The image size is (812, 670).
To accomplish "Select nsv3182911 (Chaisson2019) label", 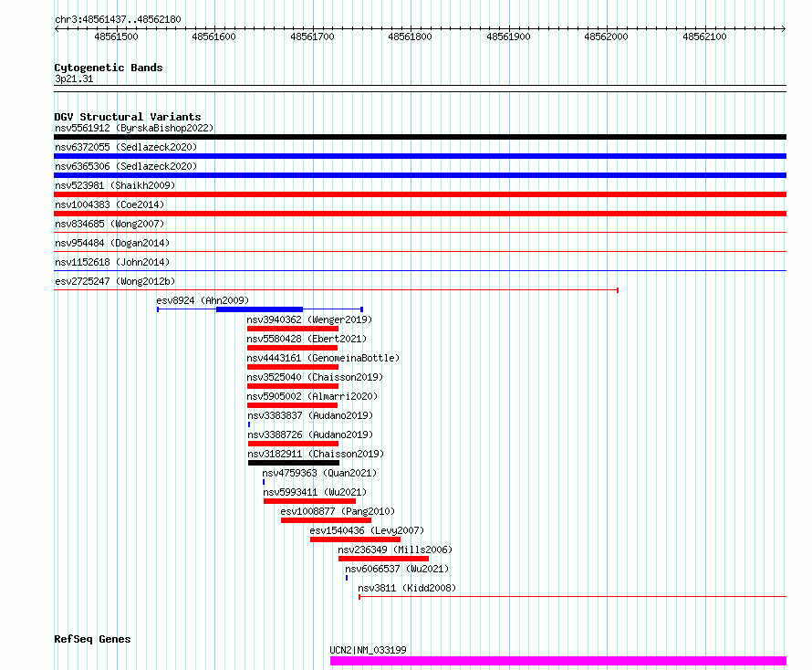I will 316,454.
